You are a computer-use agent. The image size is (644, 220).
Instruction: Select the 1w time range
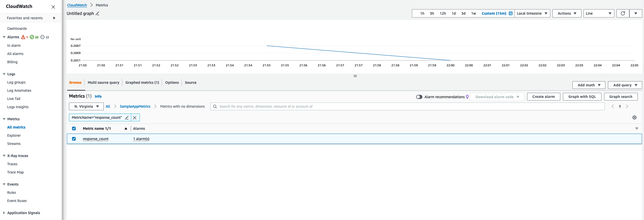[x=474, y=13]
